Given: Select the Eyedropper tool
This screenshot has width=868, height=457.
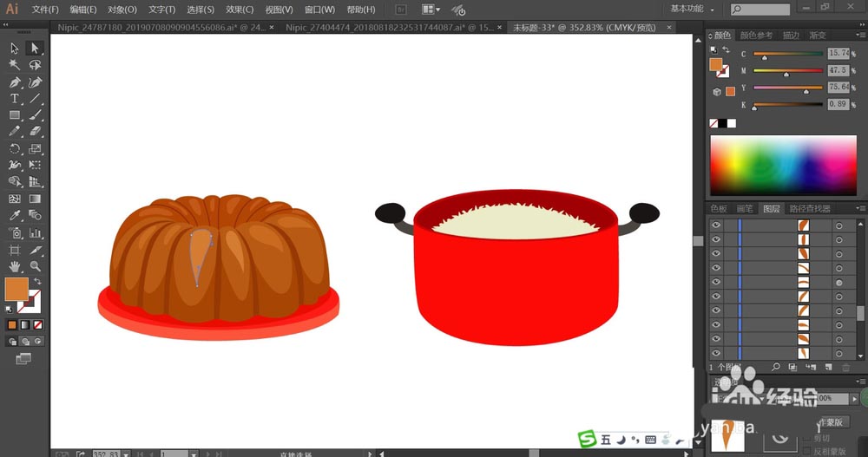Looking at the screenshot, I should coord(15,215).
